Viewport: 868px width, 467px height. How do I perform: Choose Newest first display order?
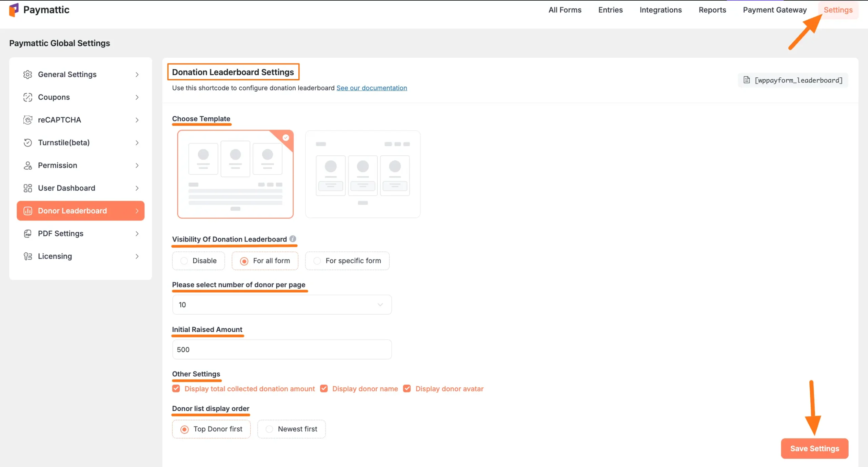click(291, 429)
